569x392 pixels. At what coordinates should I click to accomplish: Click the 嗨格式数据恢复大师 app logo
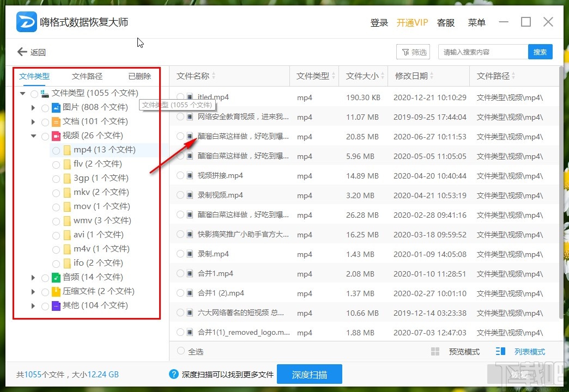[26, 21]
